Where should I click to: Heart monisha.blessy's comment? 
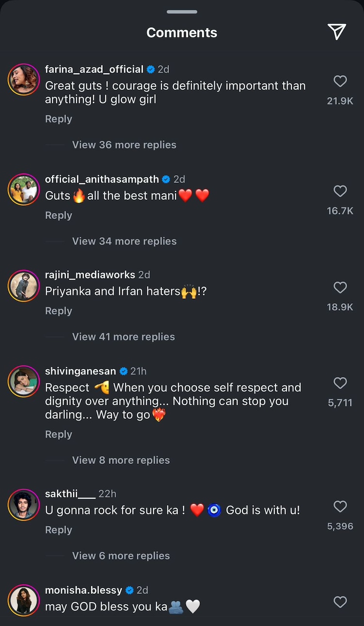tap(340, 602)
